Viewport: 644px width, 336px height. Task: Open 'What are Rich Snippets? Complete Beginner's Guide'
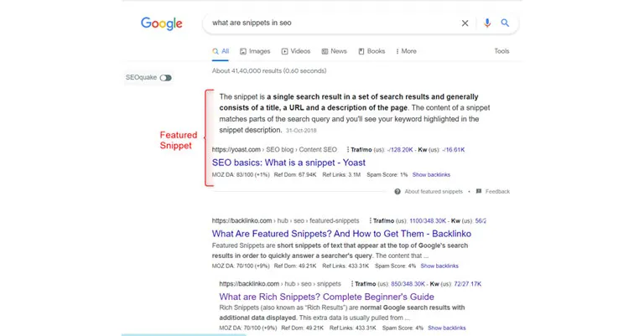click(326, 297)
